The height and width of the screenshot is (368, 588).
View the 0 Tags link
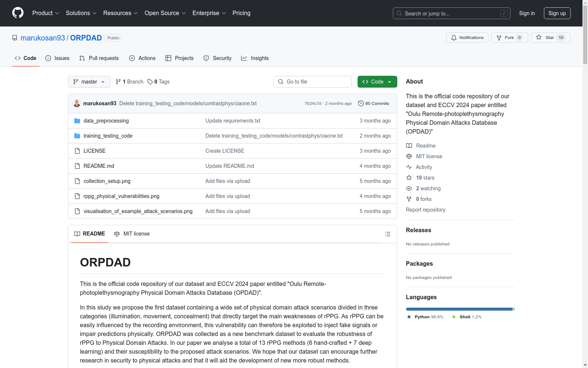click(158, 82)
